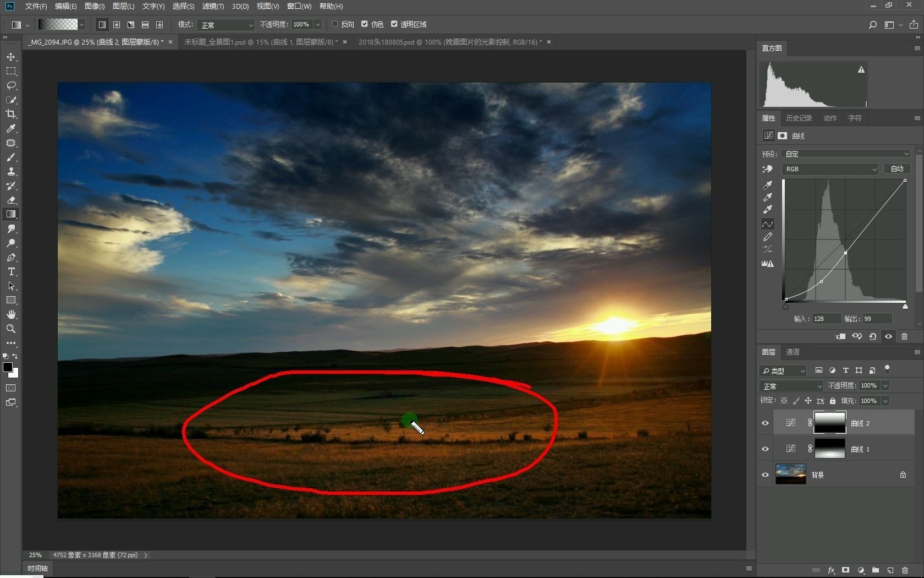Delete the curves adjustment via trash icon

[904, 336]
